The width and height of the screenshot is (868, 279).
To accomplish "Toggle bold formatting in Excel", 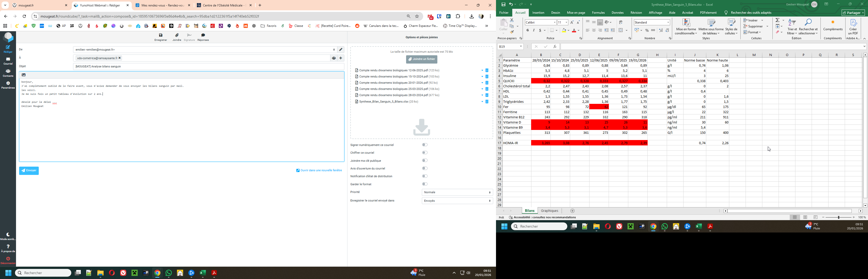I will 528,30.
